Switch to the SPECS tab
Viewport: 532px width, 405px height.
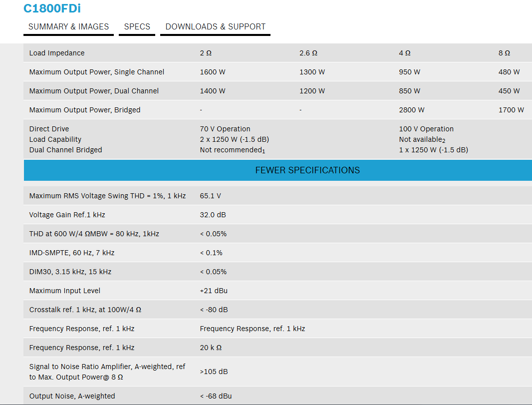pos(137,27)
